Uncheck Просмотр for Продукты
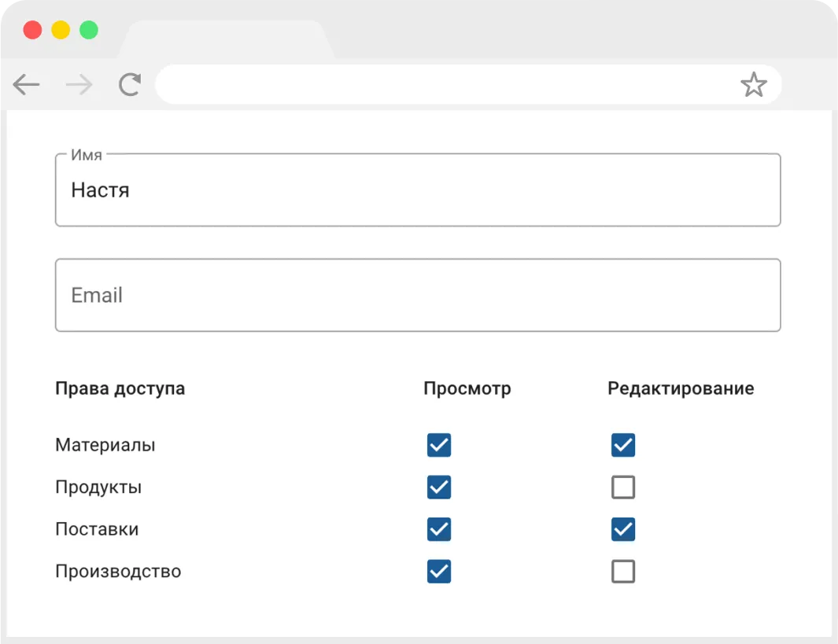 point(439,487)
